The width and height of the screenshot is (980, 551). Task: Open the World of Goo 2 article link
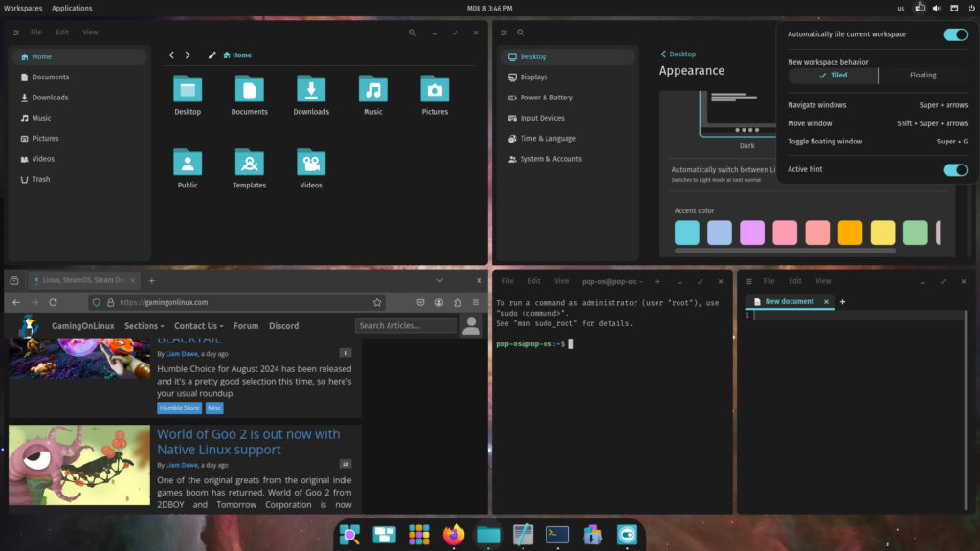[x=248, y=441]
